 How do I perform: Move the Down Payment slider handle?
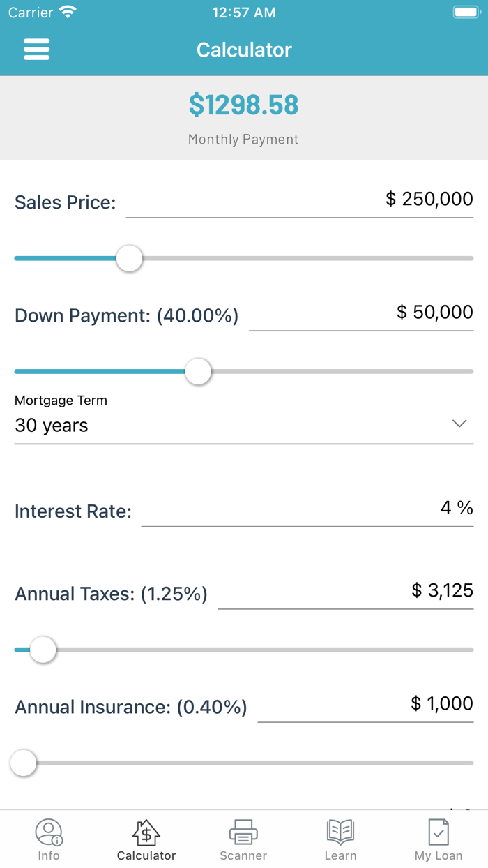[198, 372]
